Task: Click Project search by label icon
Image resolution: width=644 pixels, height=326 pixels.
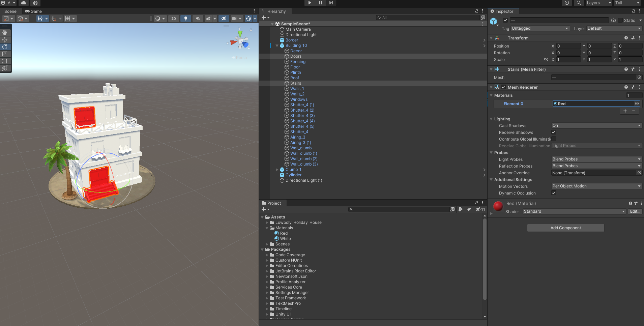Action: (x=469, y=209)
